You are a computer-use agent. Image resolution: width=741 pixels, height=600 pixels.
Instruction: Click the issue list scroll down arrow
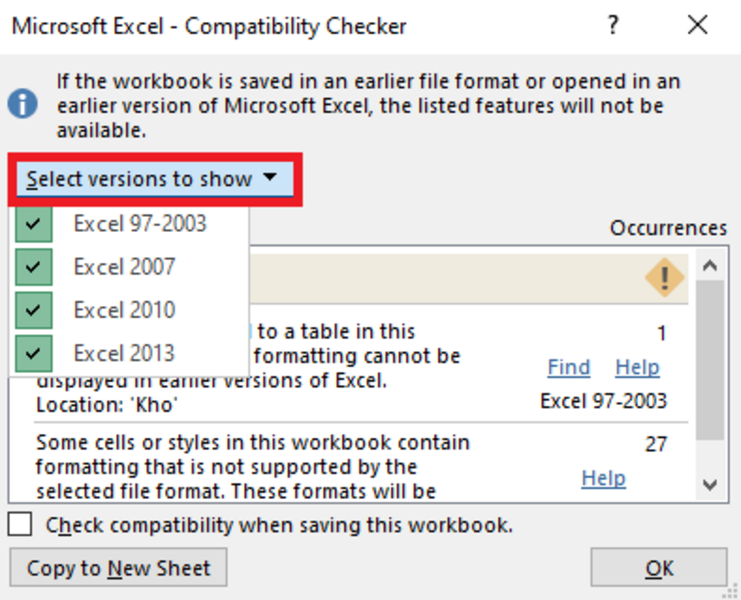(x=710, y=485)
